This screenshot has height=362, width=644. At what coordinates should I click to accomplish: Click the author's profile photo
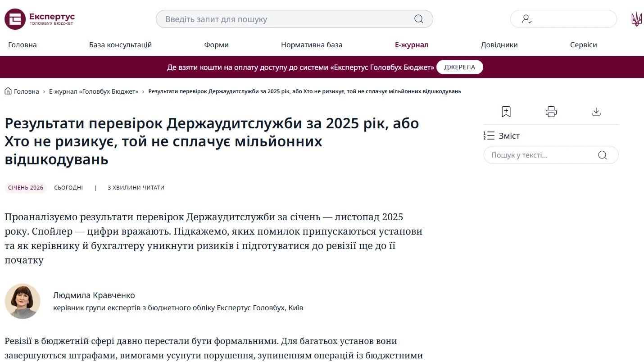pyautogui.click(x=23, y=301)
